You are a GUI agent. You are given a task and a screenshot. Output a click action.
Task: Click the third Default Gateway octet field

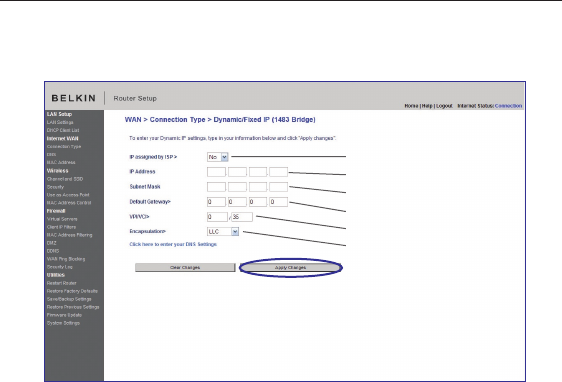point(258,202)
